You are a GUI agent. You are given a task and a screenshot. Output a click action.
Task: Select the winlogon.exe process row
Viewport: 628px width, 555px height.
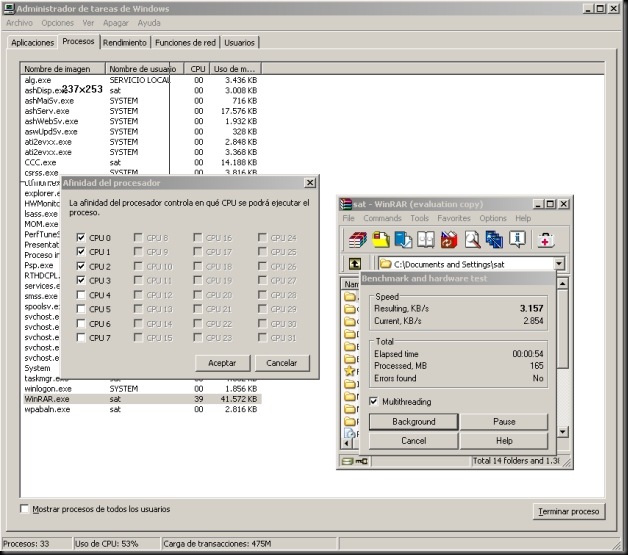tap(142, 388)
